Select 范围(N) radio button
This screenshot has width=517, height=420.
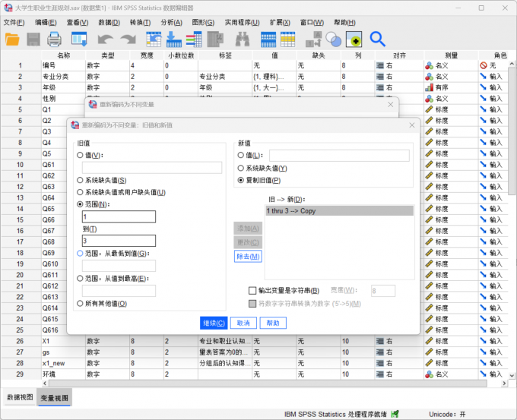click(80, 204)
